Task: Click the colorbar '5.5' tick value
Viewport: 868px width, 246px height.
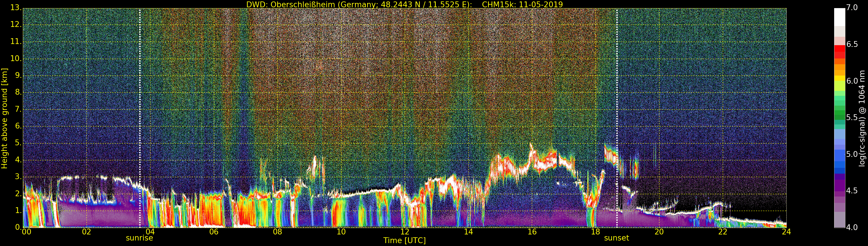Action: (852, 118)
